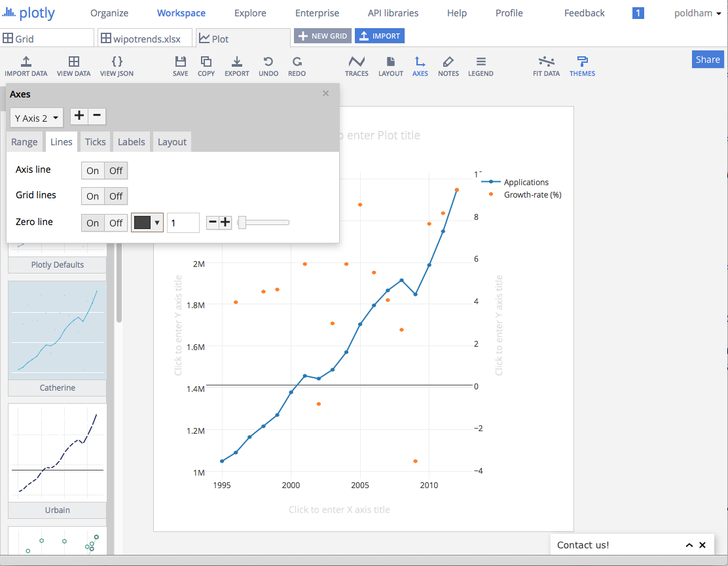Decrease zero line width with minus stepper
Viewport: 728px width, 566px height.
[213, 222]
